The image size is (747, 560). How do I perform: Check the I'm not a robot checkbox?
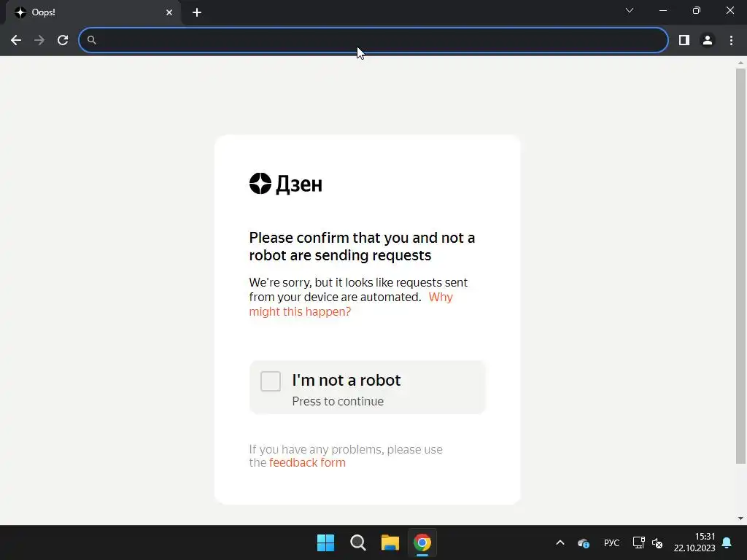(x=271, y=381)
